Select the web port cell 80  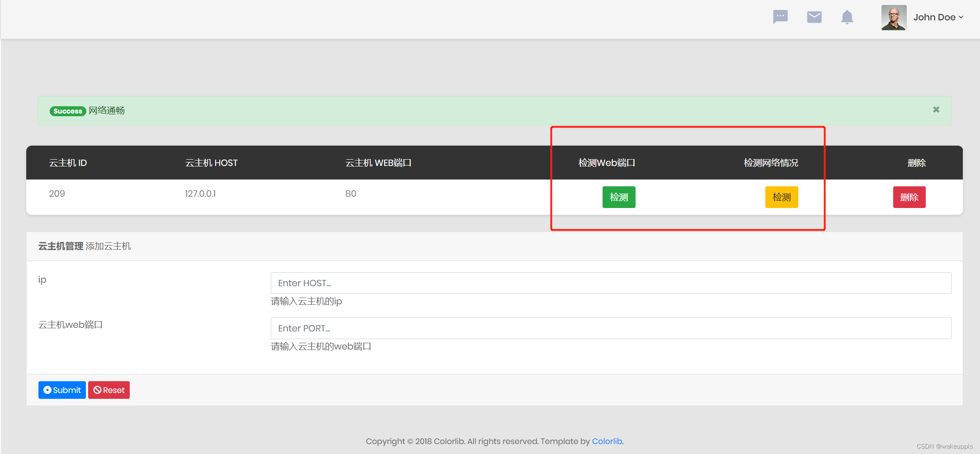(x=351, y=194)
